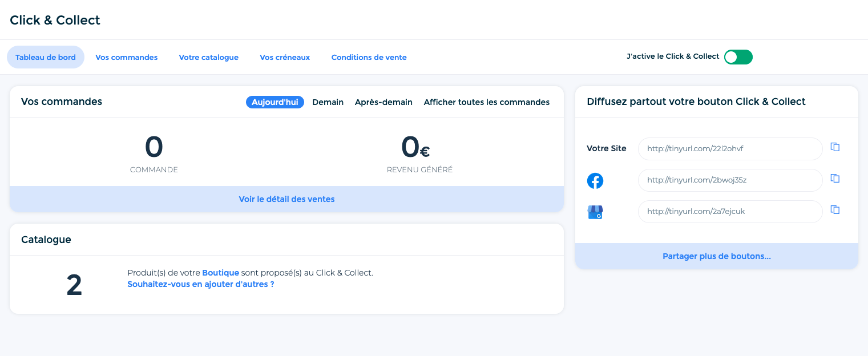The width and height of the screenshot is (868, 356).
Task: Switch to the Vos commandes tab
Action: (x=127, y=57)
